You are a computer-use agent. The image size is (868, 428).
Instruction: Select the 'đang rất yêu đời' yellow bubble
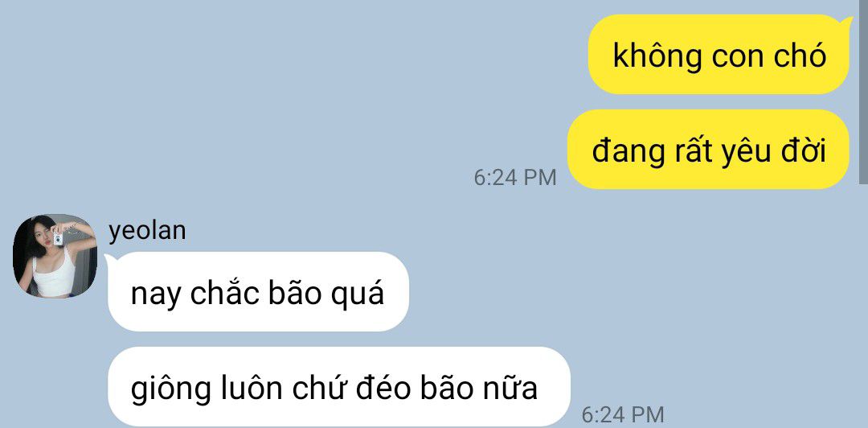(708, 150)
